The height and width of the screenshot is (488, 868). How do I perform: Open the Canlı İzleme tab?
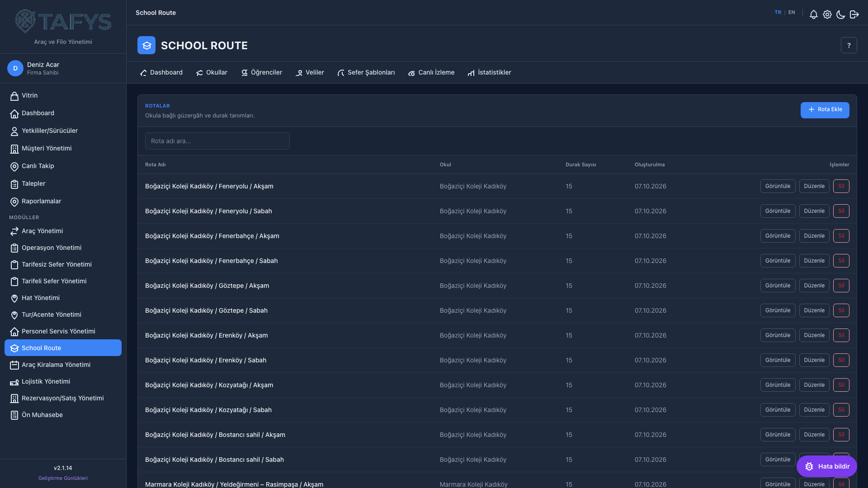tap(431, 72)
